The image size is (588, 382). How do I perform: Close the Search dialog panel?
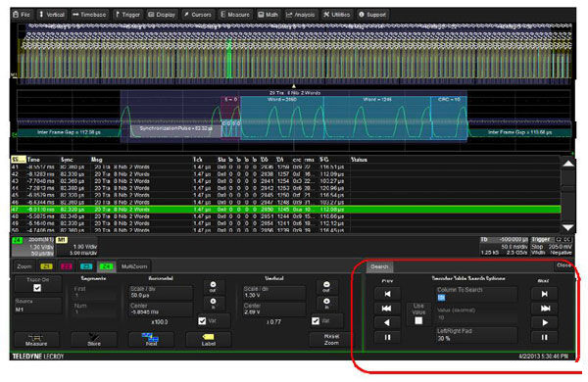click(x=563, y=265)
